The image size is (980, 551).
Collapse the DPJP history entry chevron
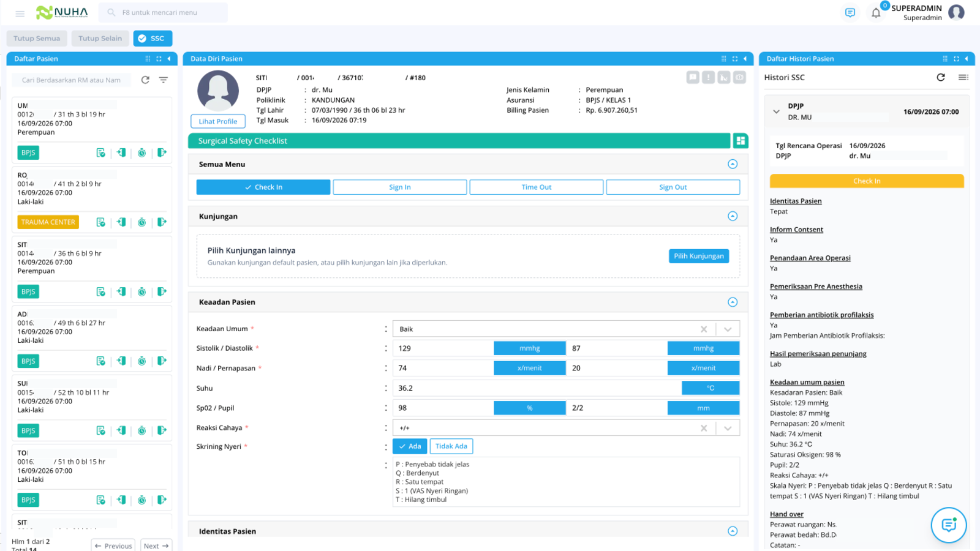click(776, 111)
